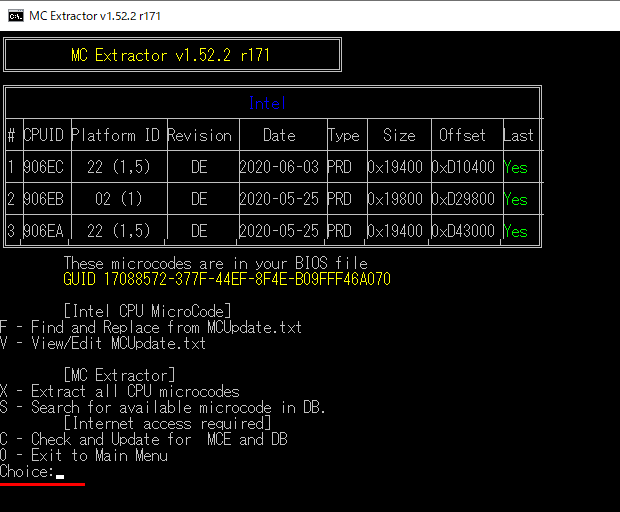Click Find and Replace from MCUpdate.txt option
The image size is (620, 512).
coord(151,327)
